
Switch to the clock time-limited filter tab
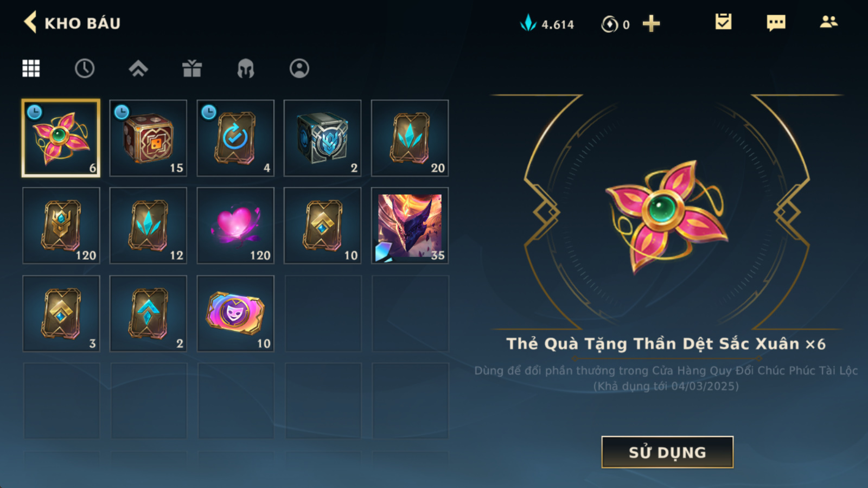pyautogui.click(x=85, y=68)
